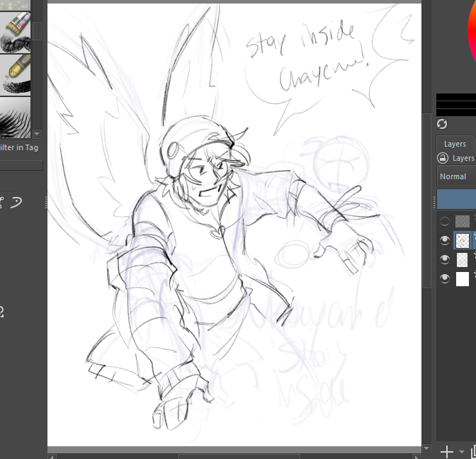The width and height of the screenshot is (476, 459).
Task: Select the highlighted sketch layer thumbnail
Action: (463, 240)
